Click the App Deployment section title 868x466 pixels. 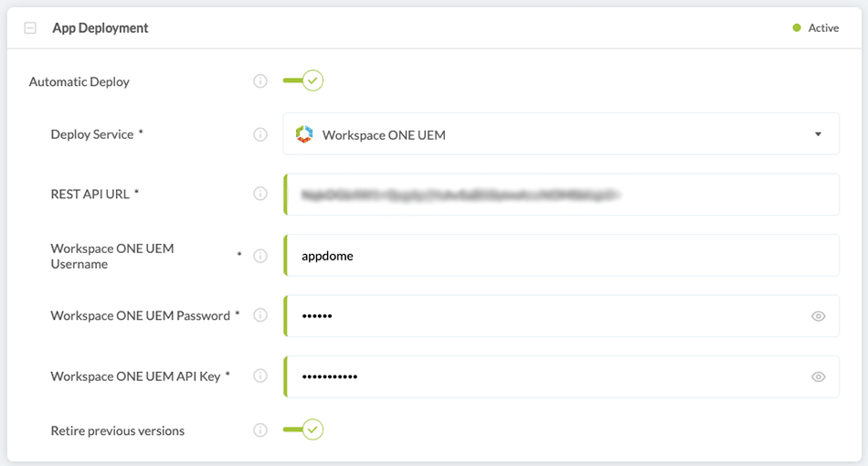(101, 28)
